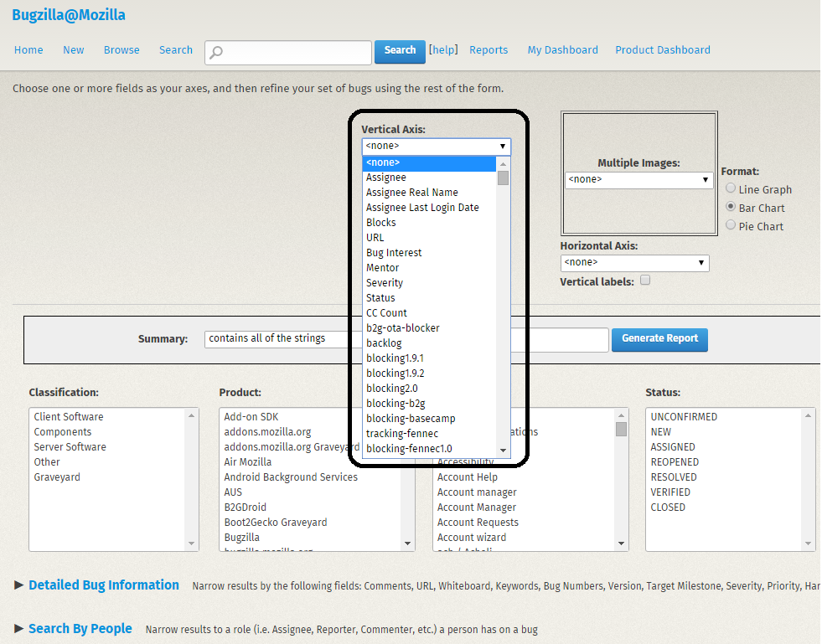Open the Search link in the header
822x644 pixels.
pos(176,49)
